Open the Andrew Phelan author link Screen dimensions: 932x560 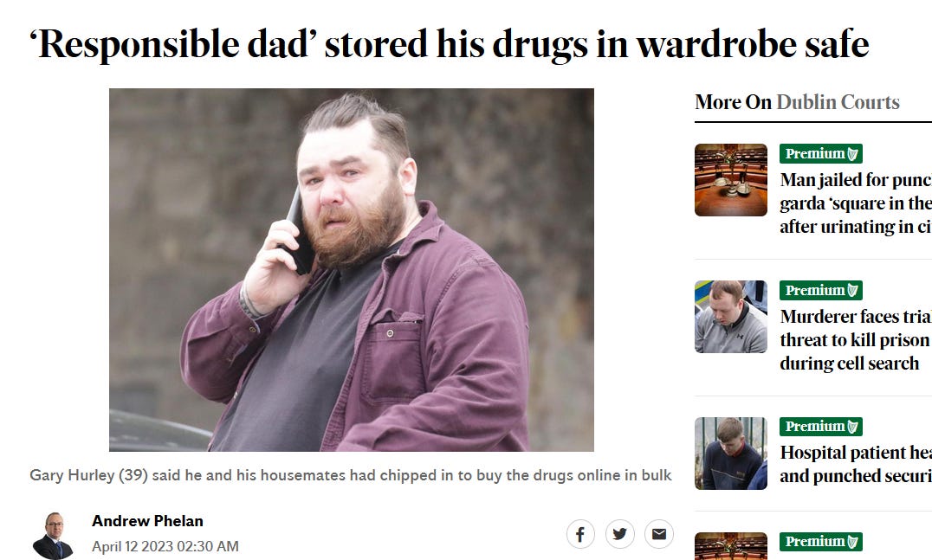click(147, 521)
